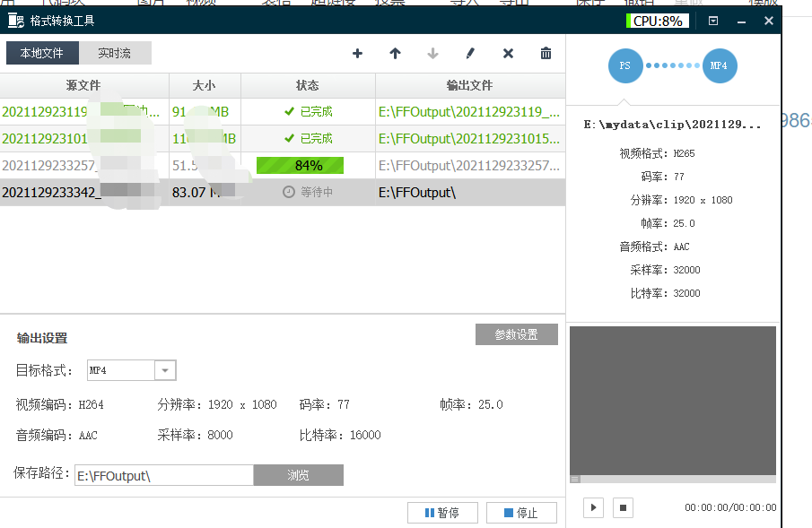Screen dimensions: 812x528
Task: Click the 等待中 waiting status cell
Action: tap(308, 192)
